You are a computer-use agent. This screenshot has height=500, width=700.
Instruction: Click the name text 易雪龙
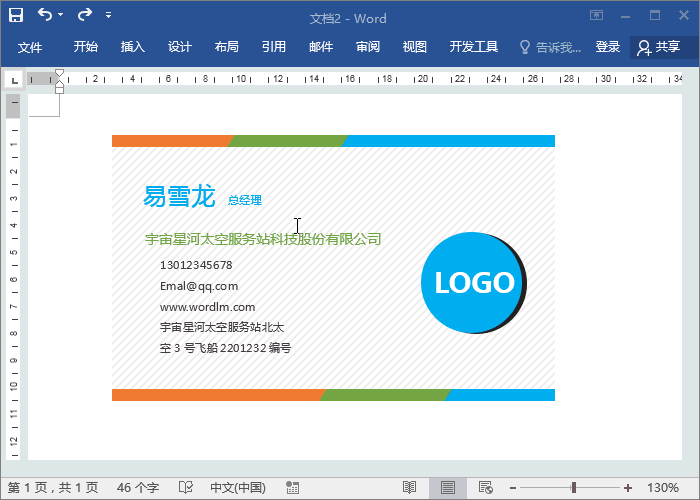click(179, 196)
